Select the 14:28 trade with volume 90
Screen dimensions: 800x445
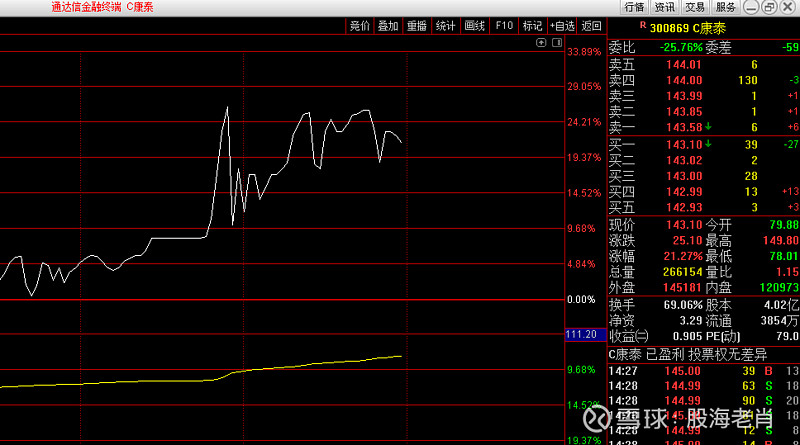coord(703,401)
